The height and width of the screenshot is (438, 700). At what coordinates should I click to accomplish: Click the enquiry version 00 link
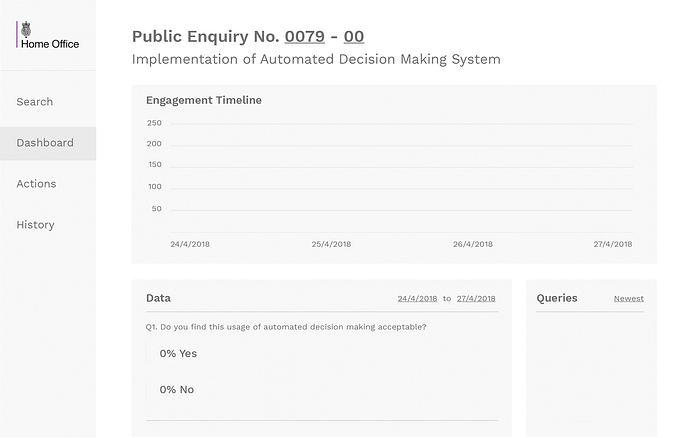[x=354, y=37]
